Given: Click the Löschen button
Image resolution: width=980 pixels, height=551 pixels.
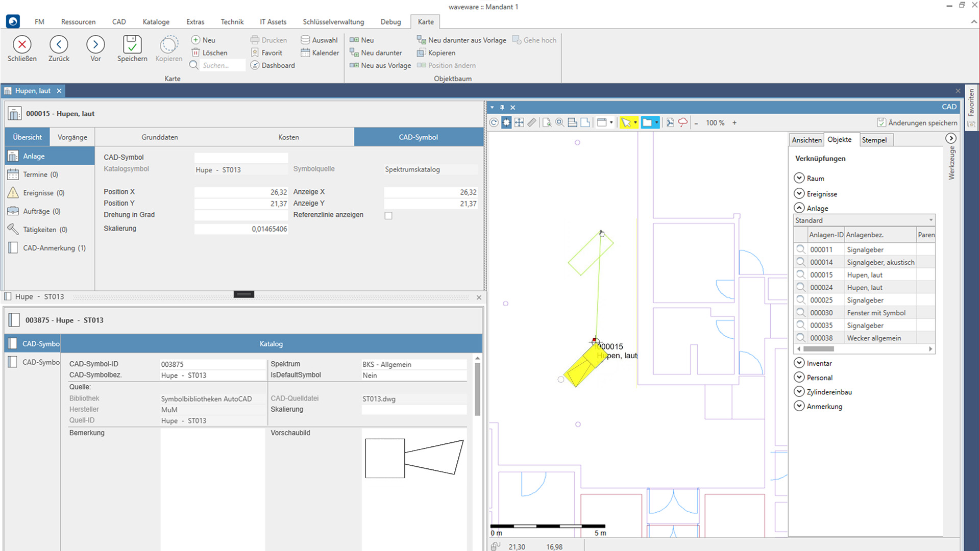Looking at the screenshot, I should [209, 53].
